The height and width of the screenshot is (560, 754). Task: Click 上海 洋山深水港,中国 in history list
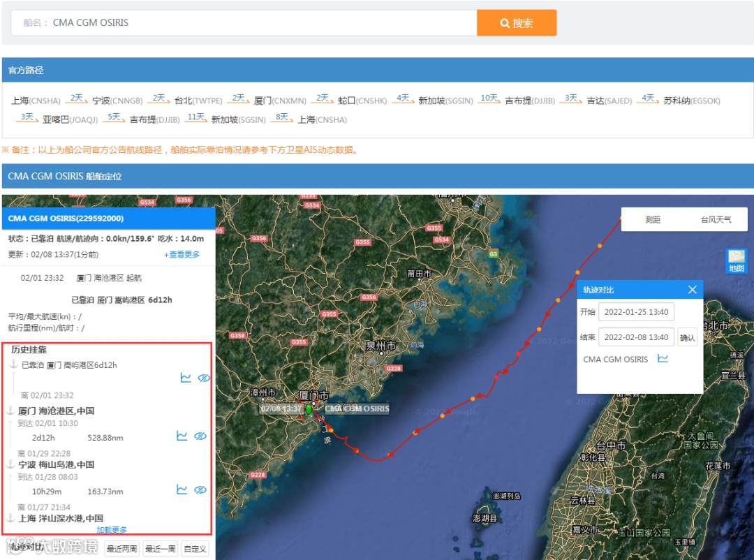(61, 518)
